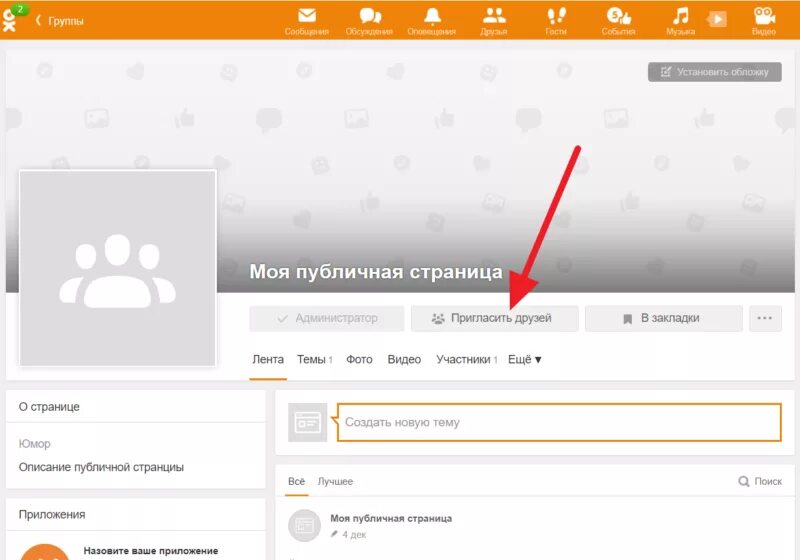
Task: Switch to the Фото tab
Action: 359,360
